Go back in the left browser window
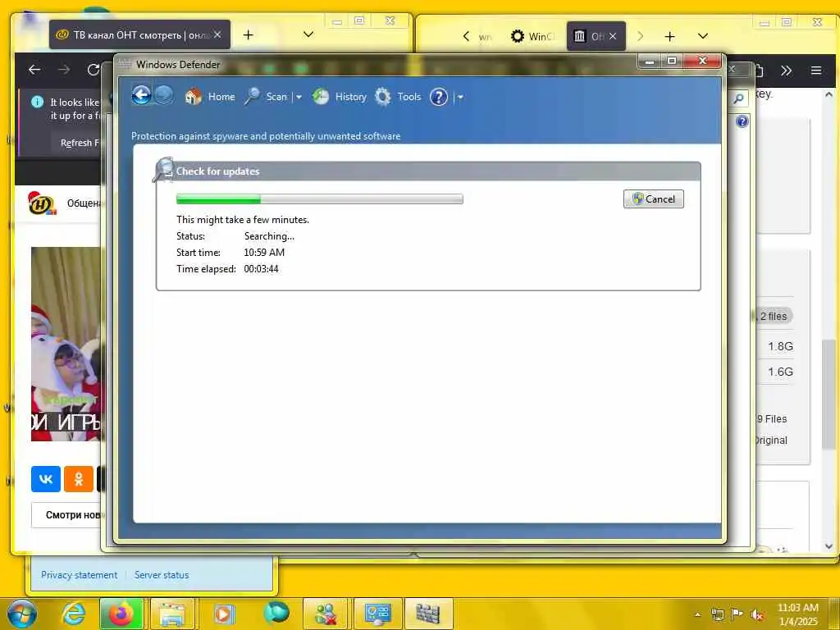Screen dimensions: 840x630 point(34,70)
